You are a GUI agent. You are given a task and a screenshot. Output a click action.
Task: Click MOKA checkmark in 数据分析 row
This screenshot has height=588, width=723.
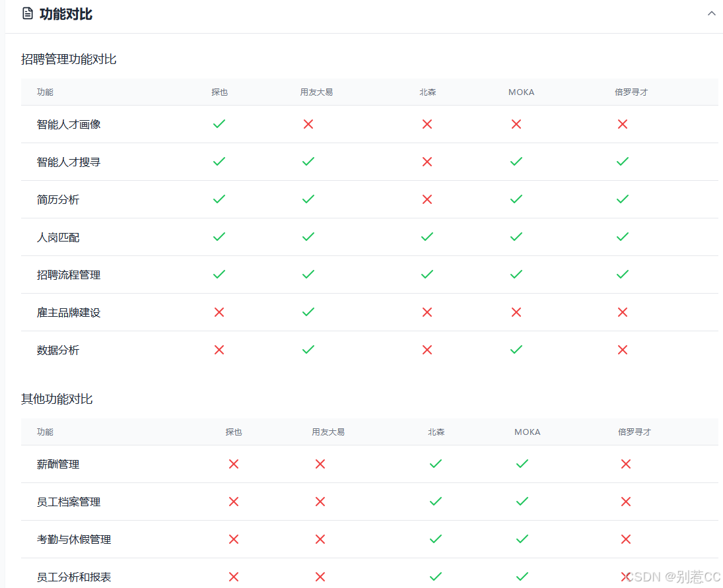tap(516, 349)
